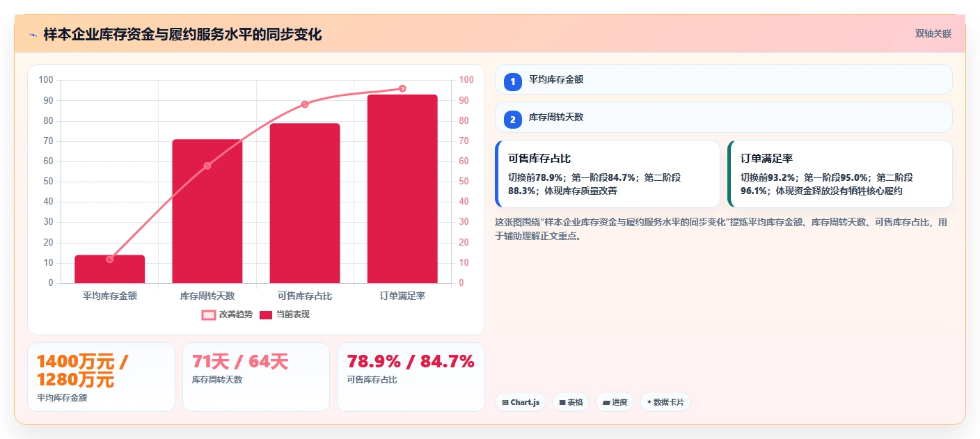Click the 订单满足率 x-axis label
This screenshot has height=439, width=980.
point(402,296)
